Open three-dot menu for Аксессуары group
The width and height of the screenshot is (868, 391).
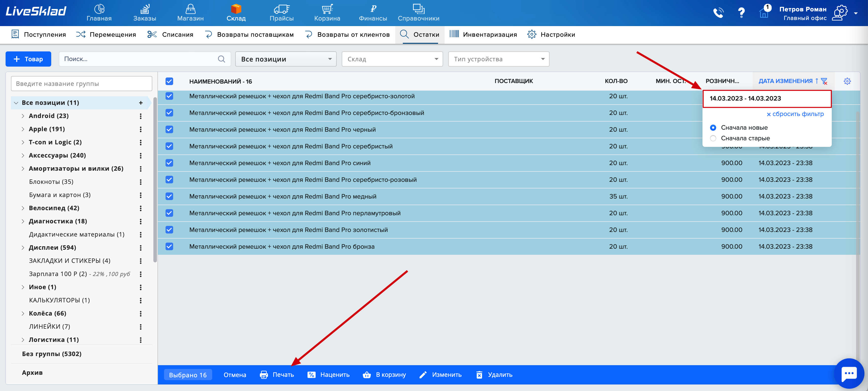pos(140,155)
